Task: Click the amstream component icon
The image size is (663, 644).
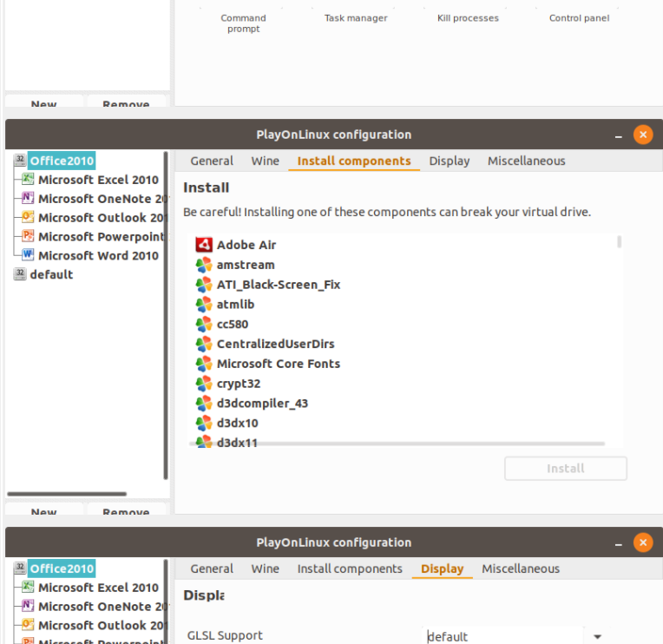Action: click(x=204, y=265)
